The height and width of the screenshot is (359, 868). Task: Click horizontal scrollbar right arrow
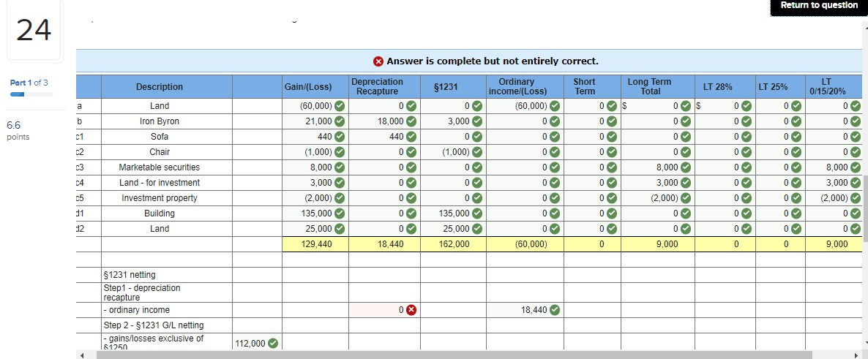(x=856, y=355)
